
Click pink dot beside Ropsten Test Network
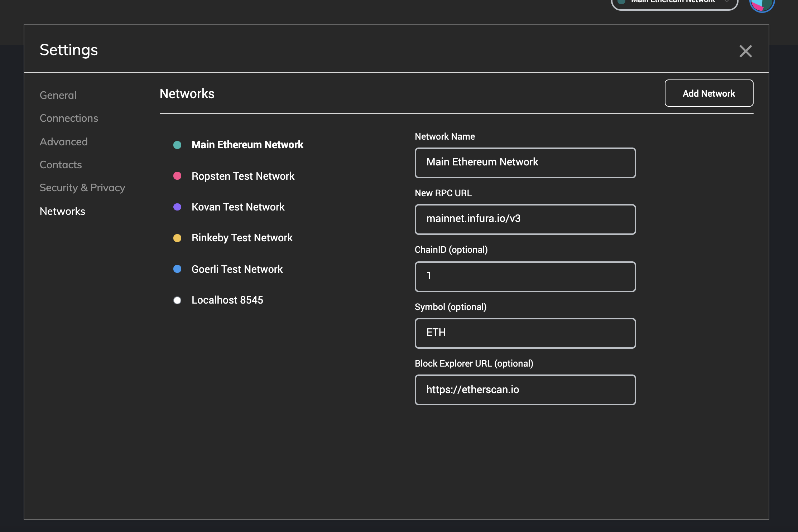(x=177, y=176)
